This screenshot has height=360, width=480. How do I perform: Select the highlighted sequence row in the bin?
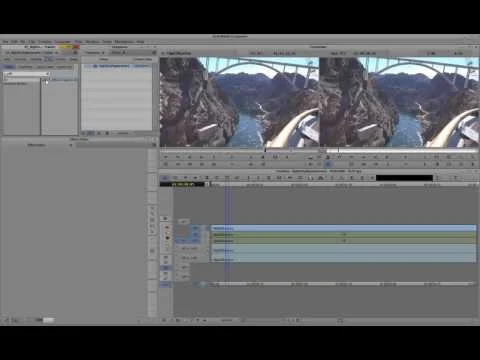(117, 66)
